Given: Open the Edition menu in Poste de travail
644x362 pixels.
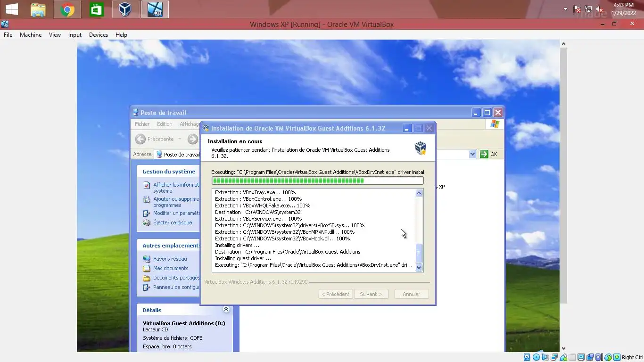Looking at the screenshot, I should click(x=165, y=124).
